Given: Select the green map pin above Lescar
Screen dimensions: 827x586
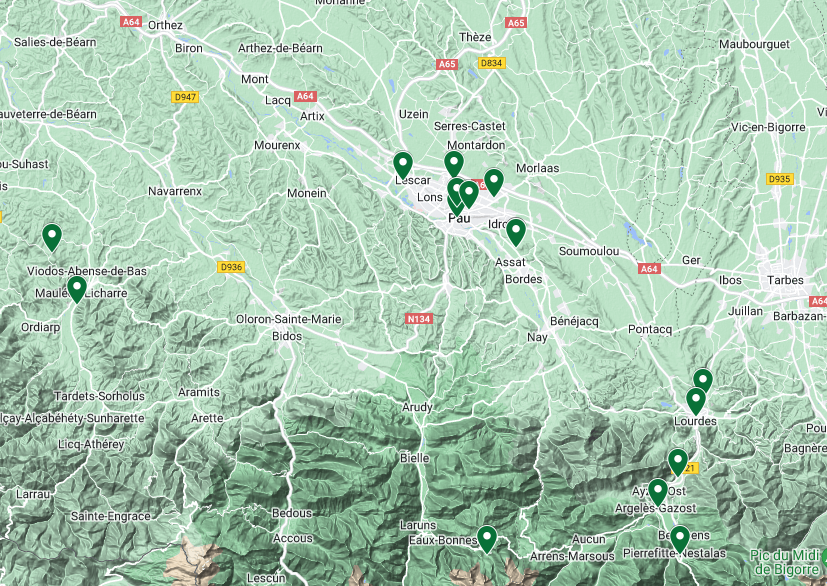Looking at the screenshot, I should [x=403, y=165].
